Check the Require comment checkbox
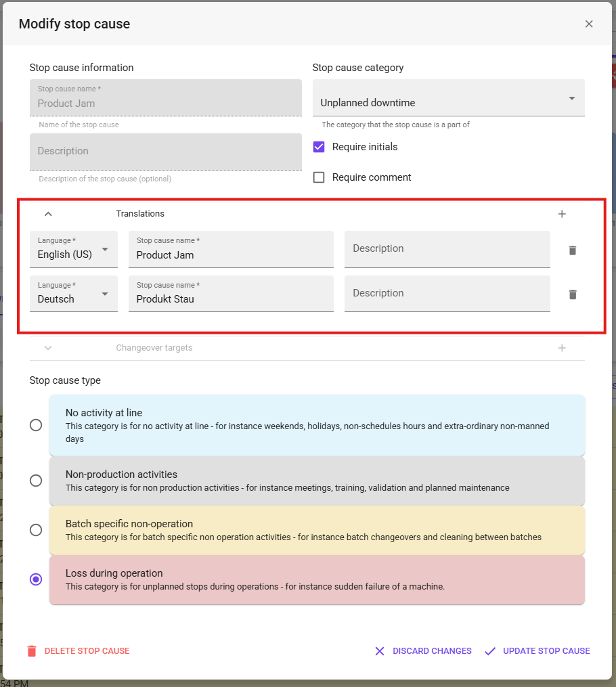Viewport: 616px width, 687px height. click(319, 177)
